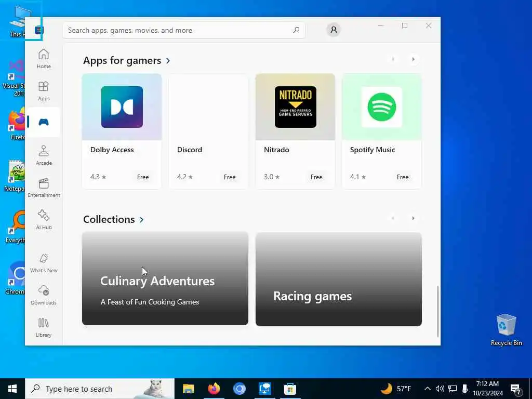
Task: Open the Racing games collection
Action: click(x=339, y=279)
